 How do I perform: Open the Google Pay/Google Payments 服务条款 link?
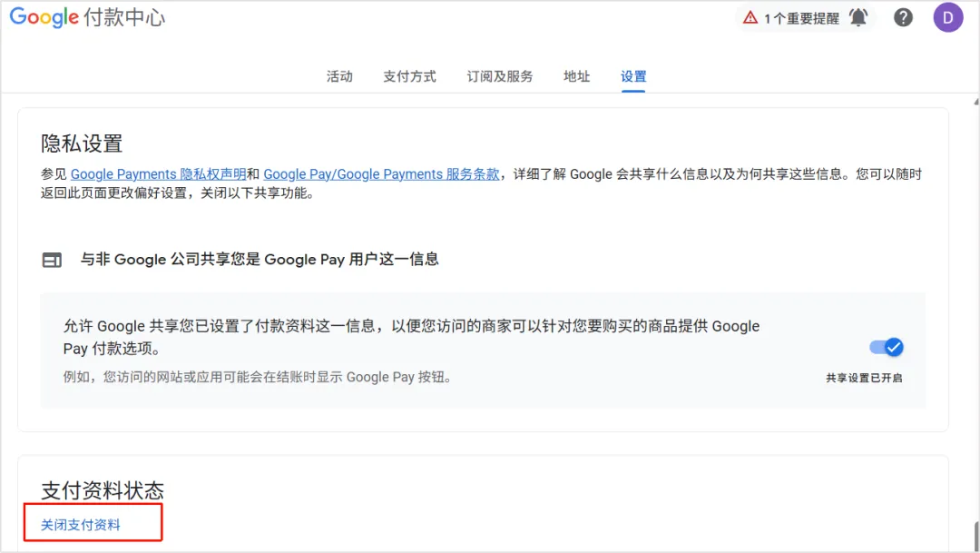[381, 174]
